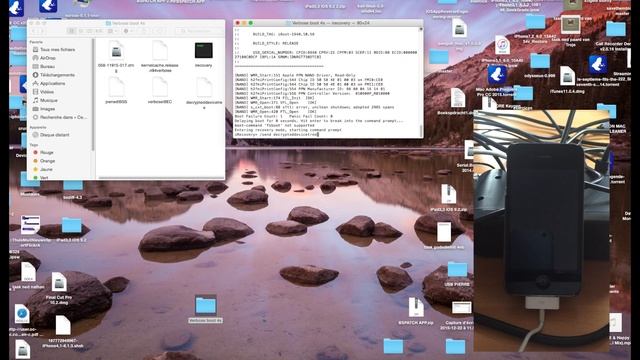The height and width of the screenshot is (360, 640).
Task: Select the pwnediBSS file in Finder
Action: [x=116, y=87]
